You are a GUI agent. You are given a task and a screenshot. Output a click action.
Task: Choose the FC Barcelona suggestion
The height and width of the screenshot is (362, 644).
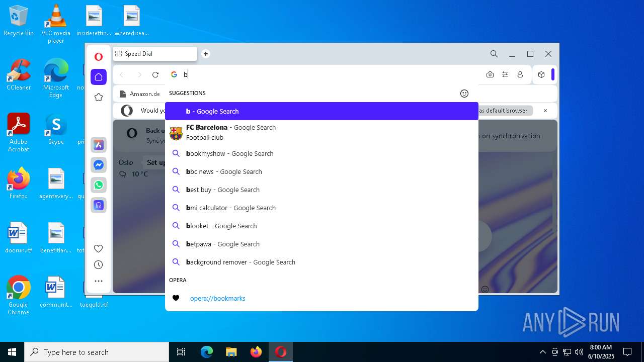point(321,132)
